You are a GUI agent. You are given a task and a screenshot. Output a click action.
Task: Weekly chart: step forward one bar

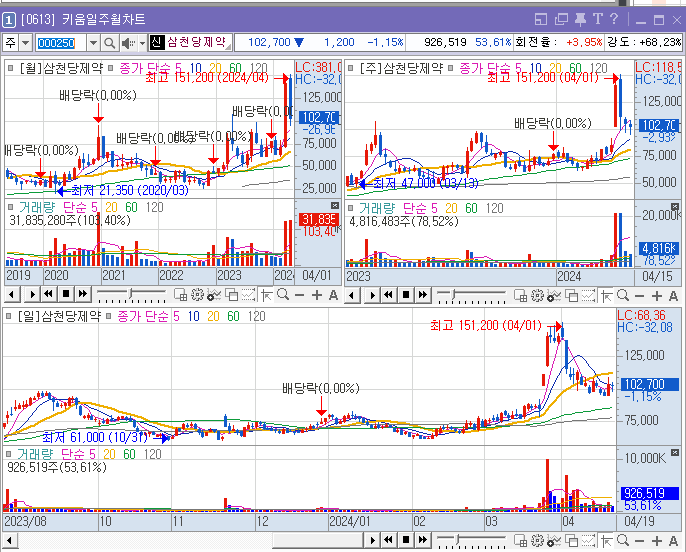371,295
